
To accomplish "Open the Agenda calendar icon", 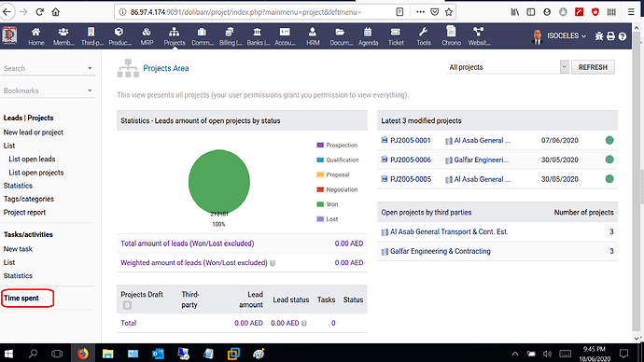I will [368, 32].
